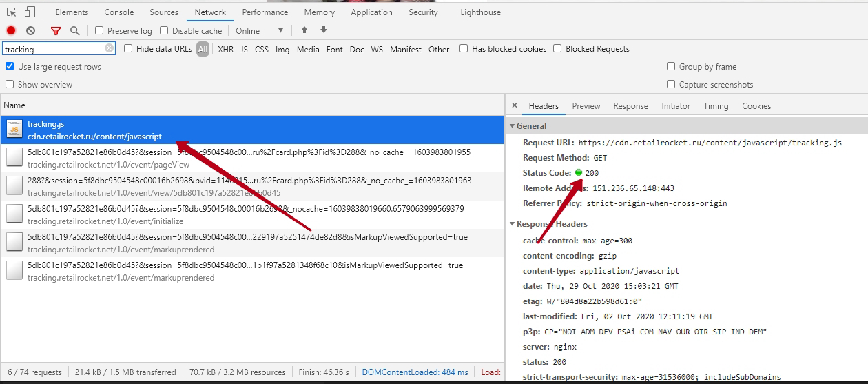Open network search with magnifier icon

click(x=74, y=30)
